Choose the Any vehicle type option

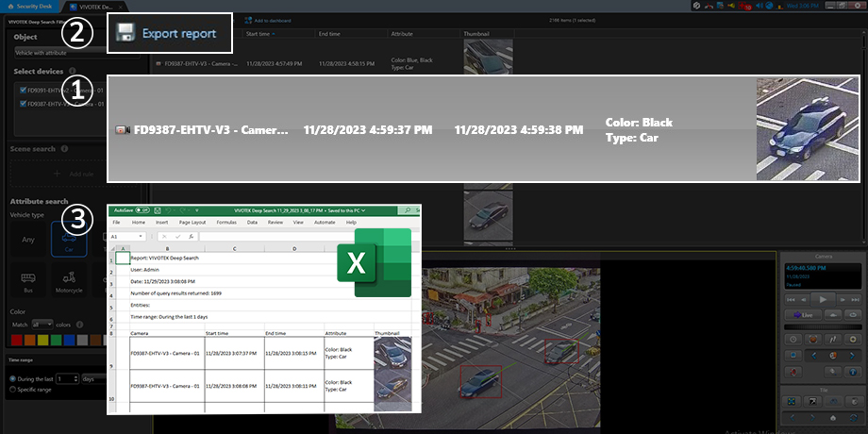click(28, 239)
